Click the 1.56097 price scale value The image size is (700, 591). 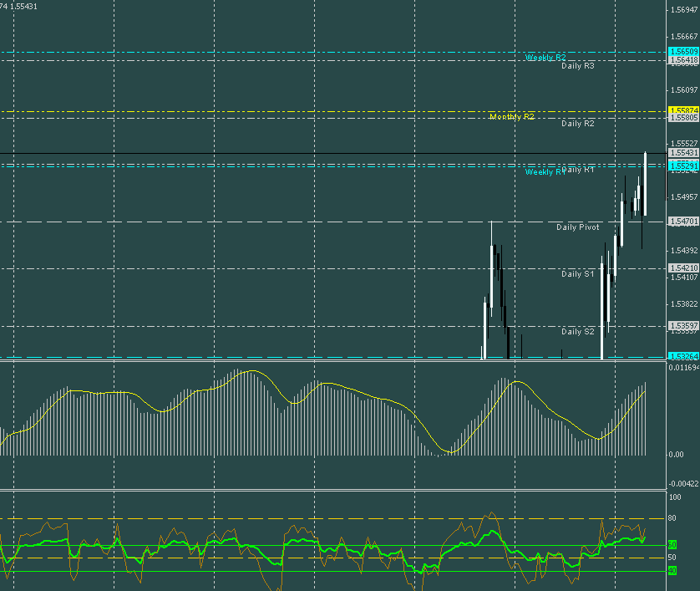tap(684, 90)
